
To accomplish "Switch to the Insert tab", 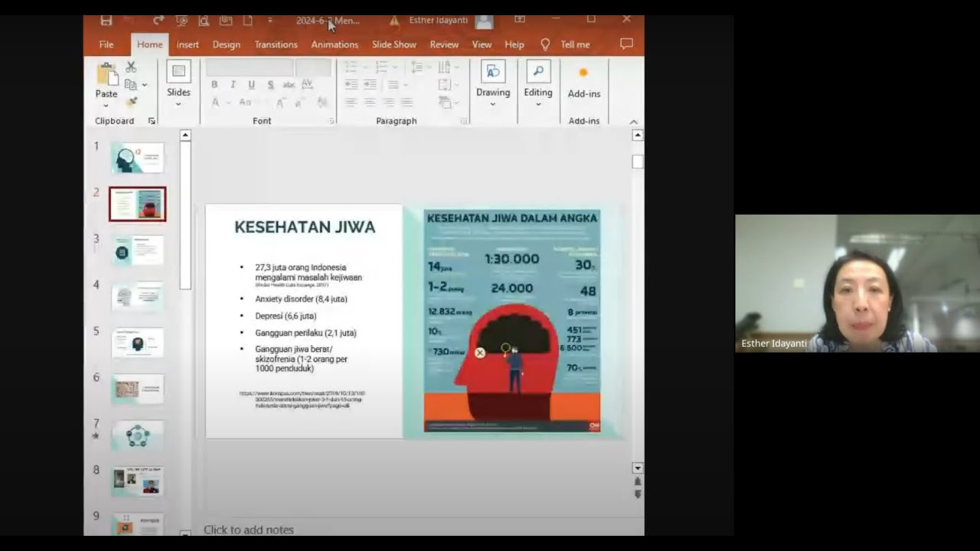I will [188, 44].
